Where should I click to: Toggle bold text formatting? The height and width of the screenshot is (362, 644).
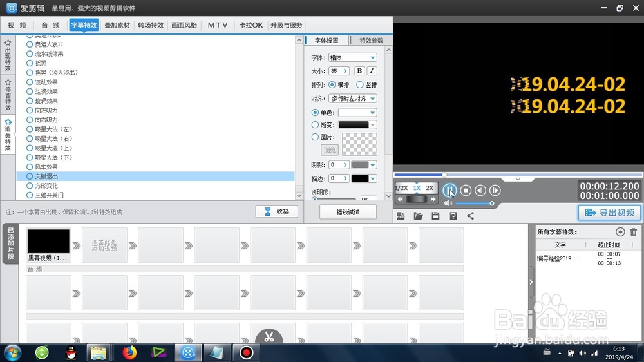[x=359, y=71]
